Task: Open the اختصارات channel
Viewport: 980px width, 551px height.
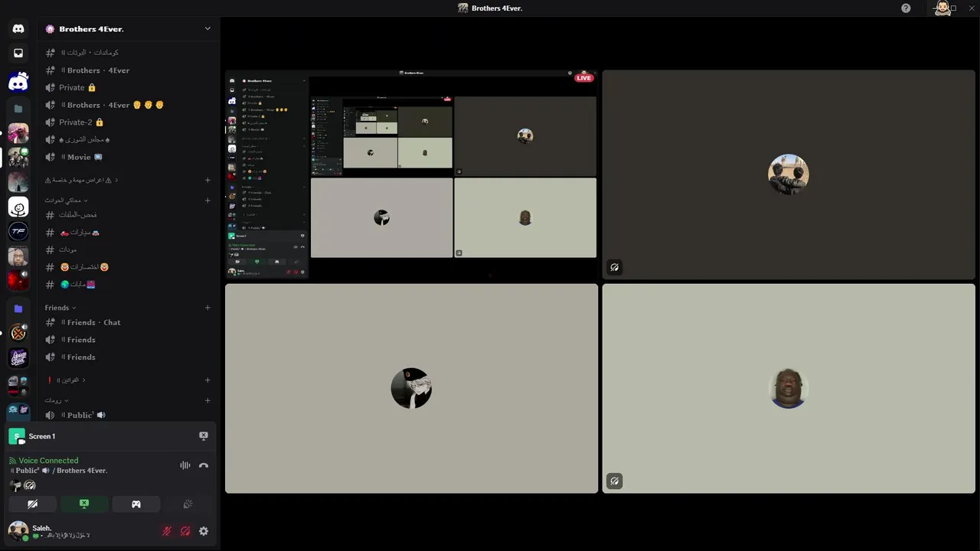Action: (x=128, y=267)
